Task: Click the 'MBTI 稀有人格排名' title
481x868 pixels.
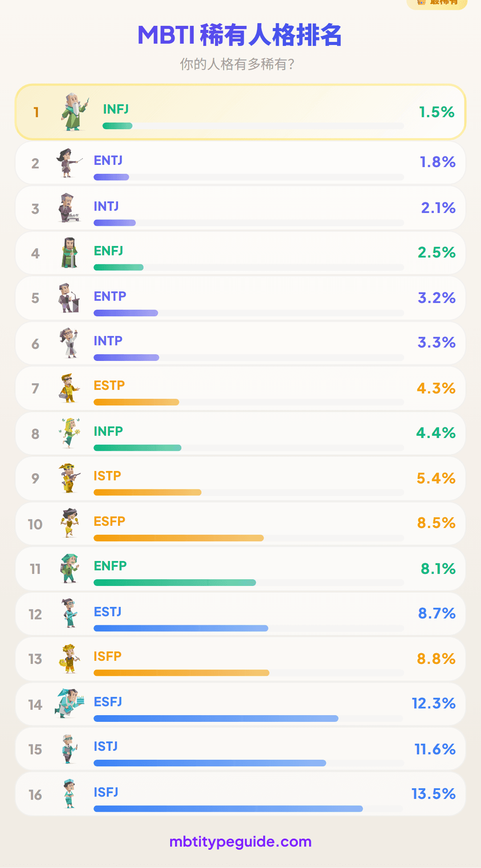Action: pyautogui.click(x=240, y=35)
